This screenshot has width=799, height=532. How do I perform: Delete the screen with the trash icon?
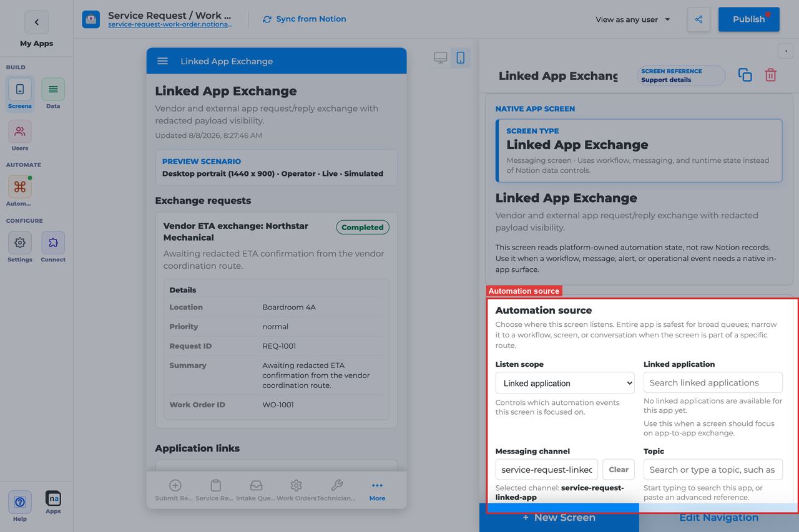(x=771, y=75)
